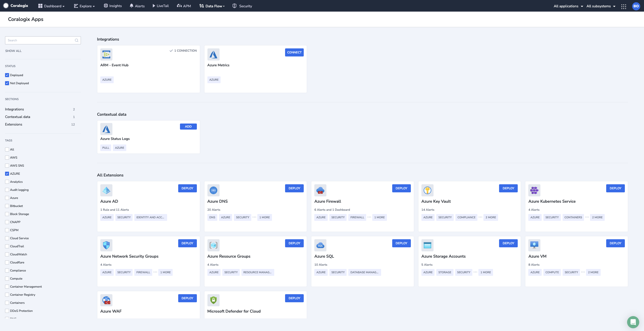Deploy the Azure Kubernetes Service extension
Screen dimensions: 644x331
(x=615, y=188)
